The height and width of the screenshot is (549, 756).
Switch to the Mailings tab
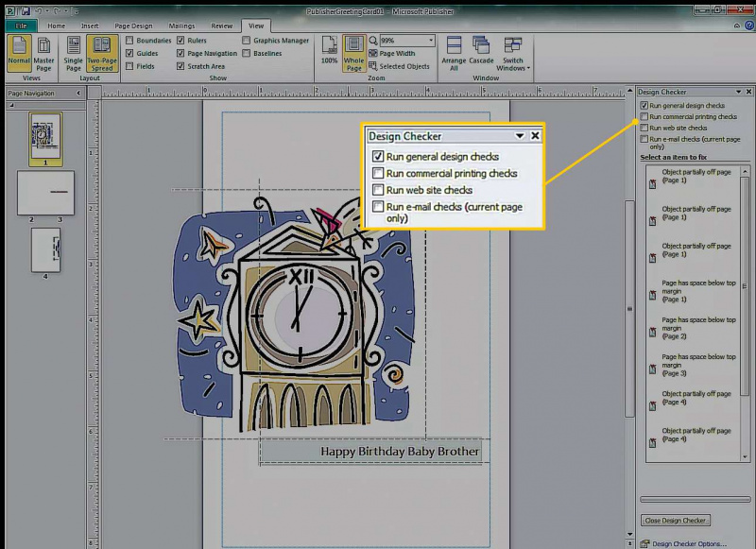(181, 26)
